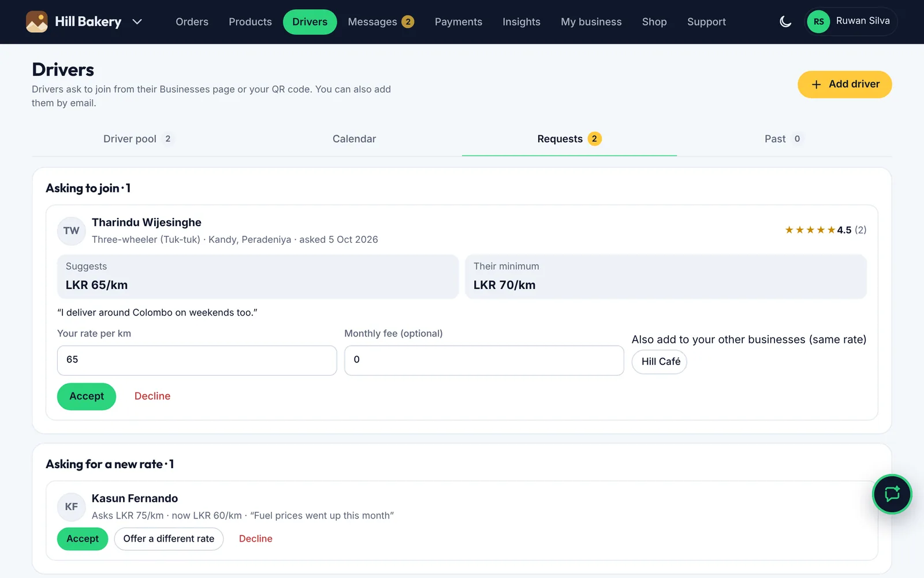Click the 4.5 star rating
Image resolution: width=924 pixels, height=578 pixels.
click(825, 230)
